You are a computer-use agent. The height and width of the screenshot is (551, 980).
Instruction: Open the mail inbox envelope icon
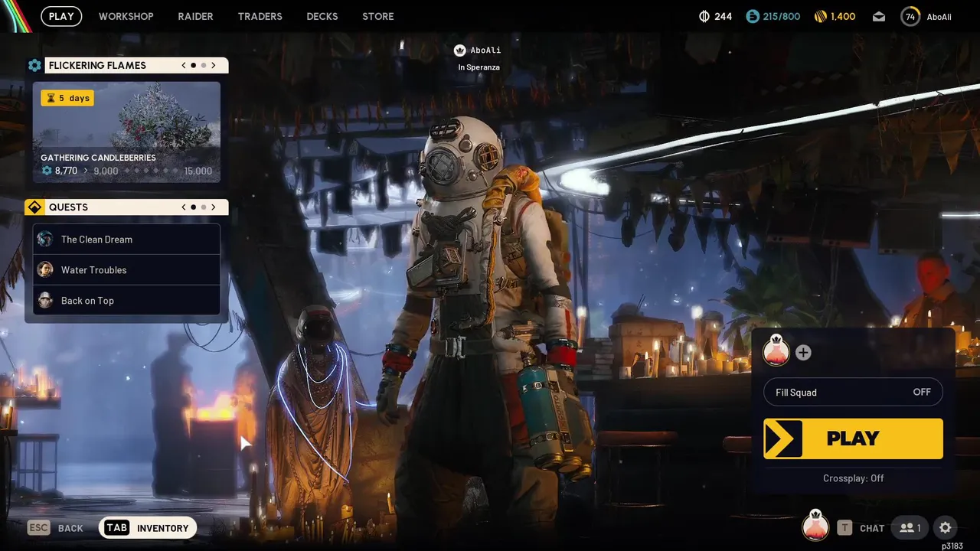tap(879, 16)
